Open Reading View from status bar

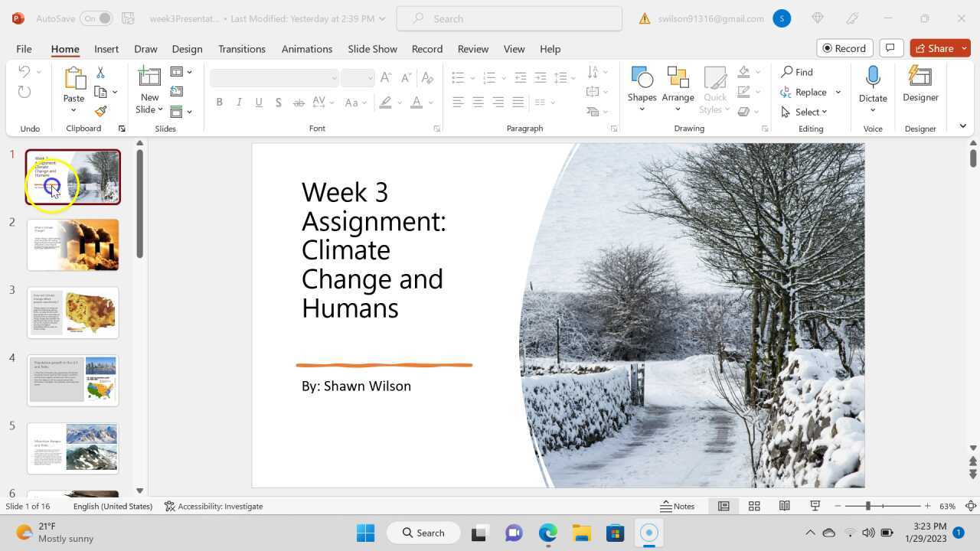(x=784, y=506)
